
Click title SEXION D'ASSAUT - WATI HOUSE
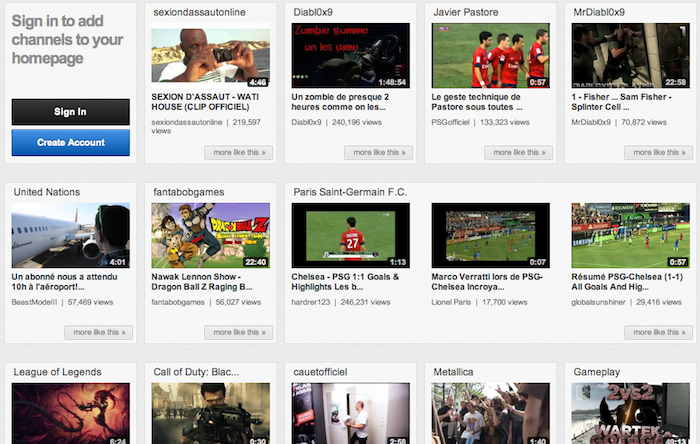pos(205,102)
